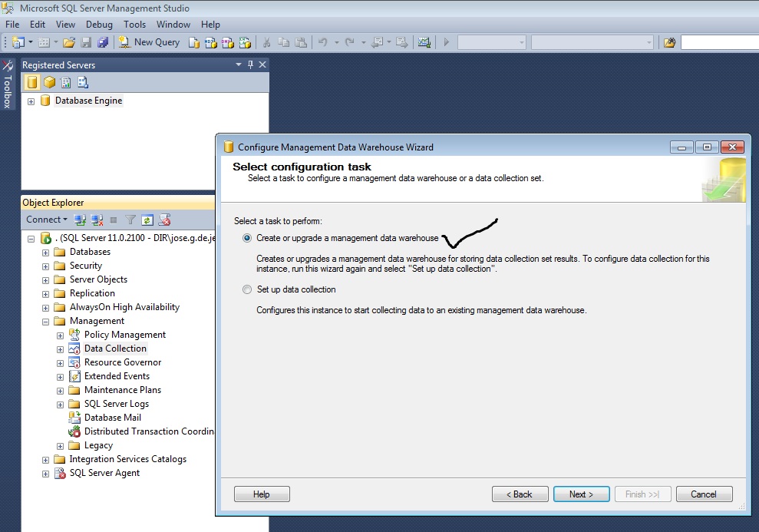Image resolution: width=759 pixels, height=532 pixels.
Task: Open the Help menu
Action: click(210, 25)
